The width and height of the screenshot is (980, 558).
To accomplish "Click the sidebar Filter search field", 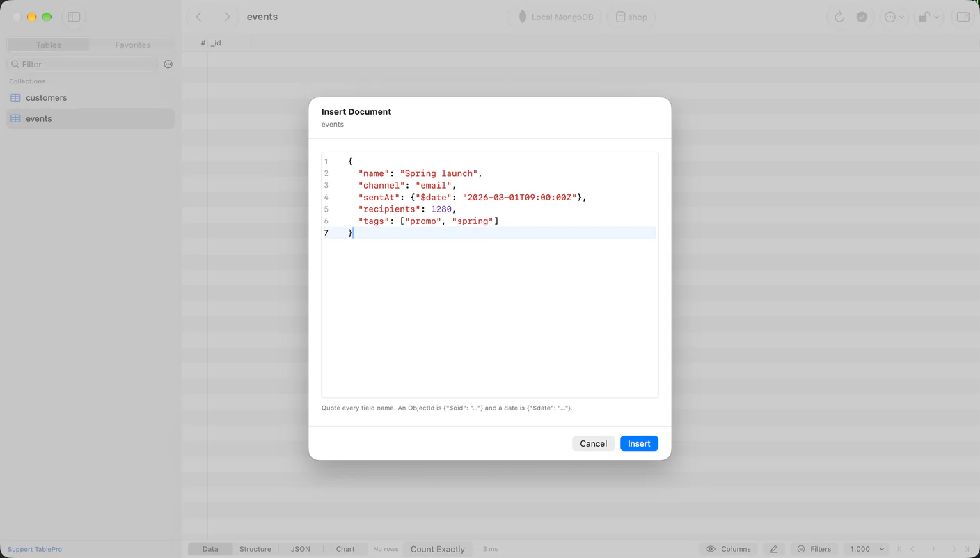I will [x=82, y=64].
